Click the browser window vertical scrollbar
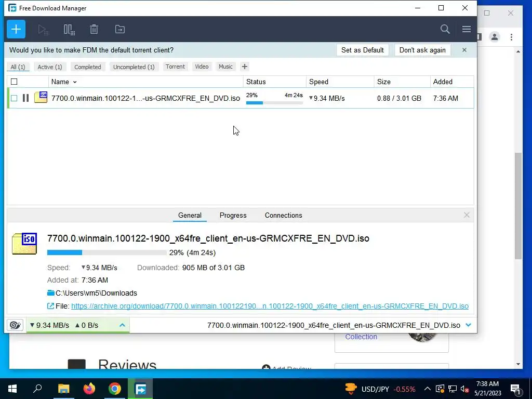 (518, 206)
